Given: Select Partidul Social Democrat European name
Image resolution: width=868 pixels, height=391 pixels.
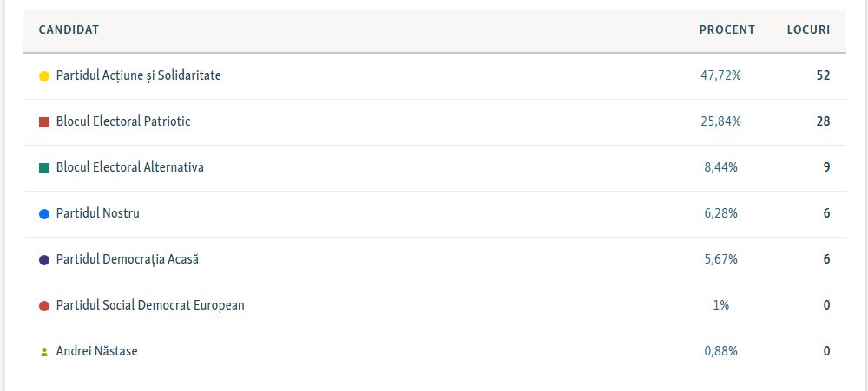Looking at the screenshot, I should (x=150, y=304).
